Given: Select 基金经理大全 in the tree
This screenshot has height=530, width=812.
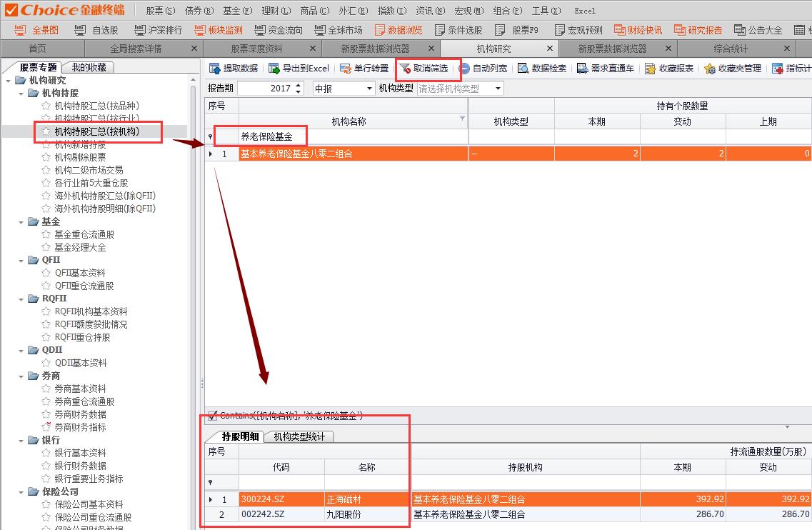Looking at the screenshot, I should pos(80,247).
